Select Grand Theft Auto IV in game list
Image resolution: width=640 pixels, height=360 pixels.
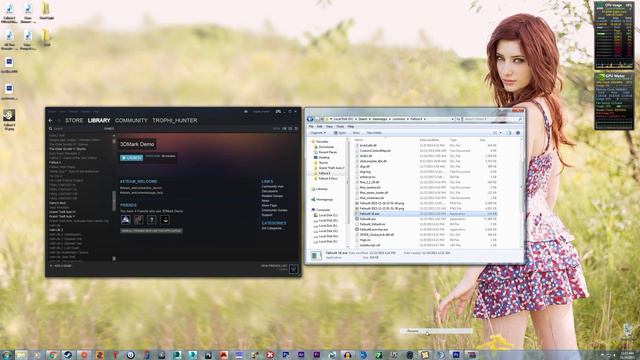pos(62,212)
